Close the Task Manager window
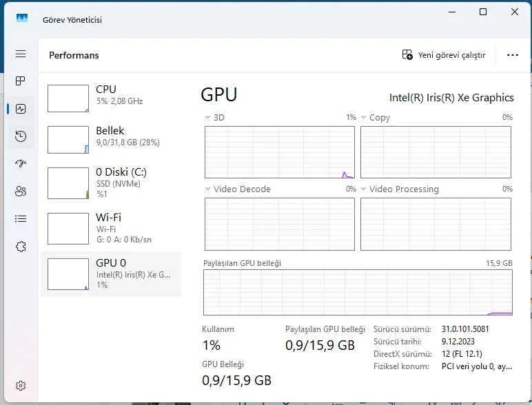 pyautogui.click(x=515, y=12)
